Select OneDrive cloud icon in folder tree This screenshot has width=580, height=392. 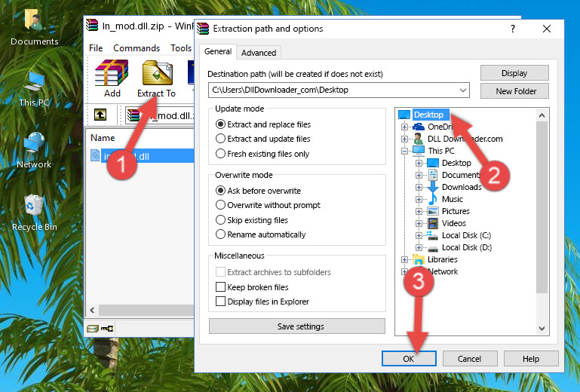(x=419, y=127)
